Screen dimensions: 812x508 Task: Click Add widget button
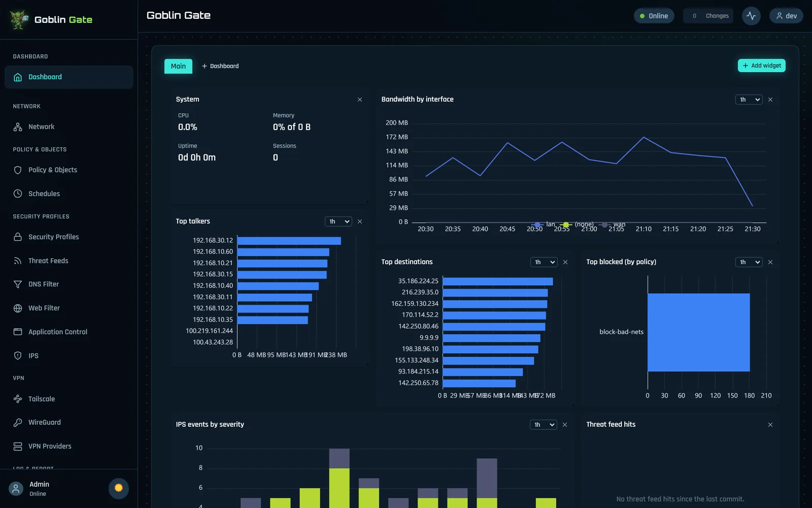[x=762, y=66]
